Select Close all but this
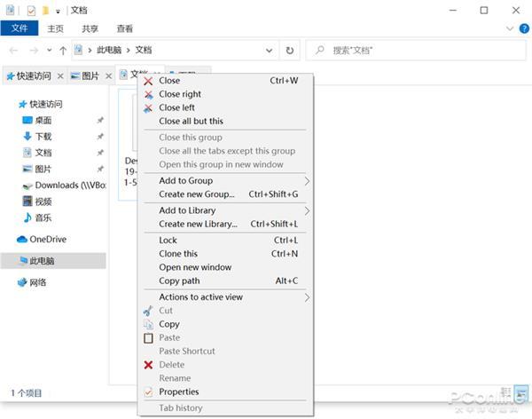532x419 pixels. tap(225, 122)
